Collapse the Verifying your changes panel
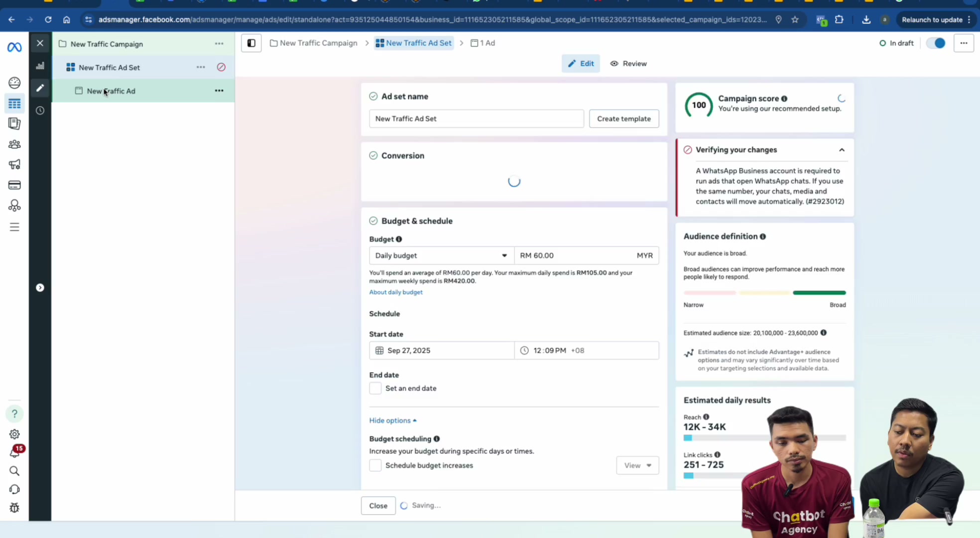Viewport: 980px width, 538px height. point(842,150)
